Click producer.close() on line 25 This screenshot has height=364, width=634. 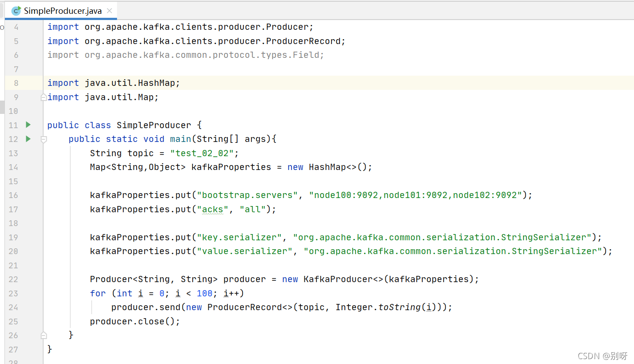tap(135, 321)
